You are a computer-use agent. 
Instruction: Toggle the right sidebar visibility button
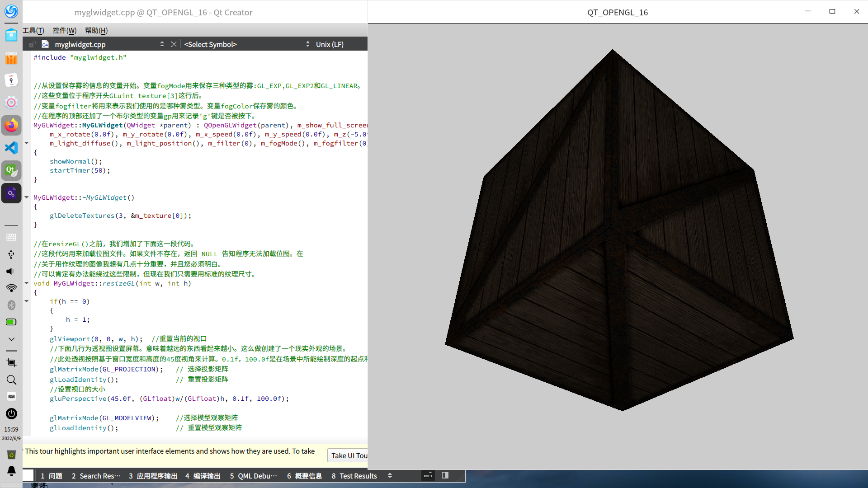click(445, 475)
